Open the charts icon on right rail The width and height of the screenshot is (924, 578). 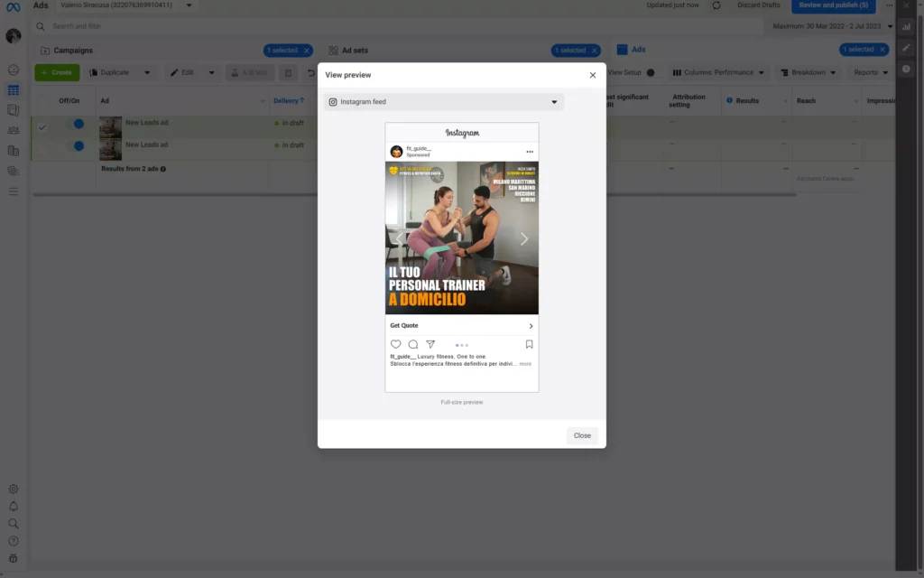[907, 27]
